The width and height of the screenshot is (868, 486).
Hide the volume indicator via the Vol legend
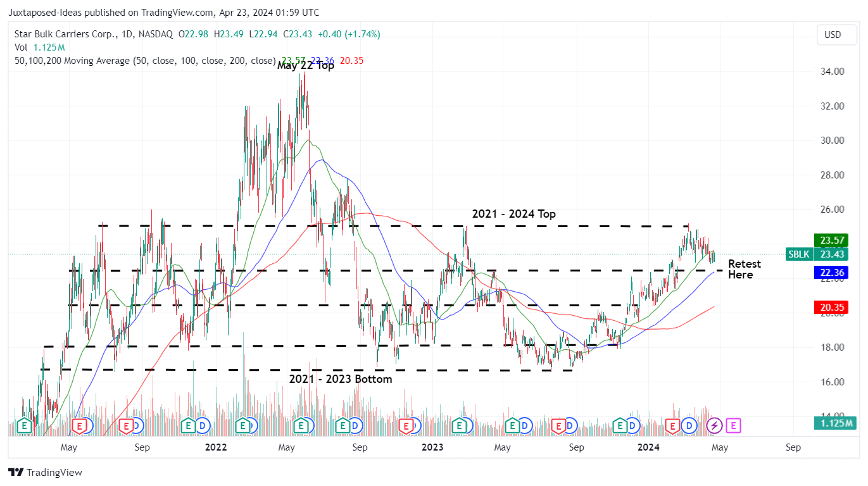tap(21, 47)
